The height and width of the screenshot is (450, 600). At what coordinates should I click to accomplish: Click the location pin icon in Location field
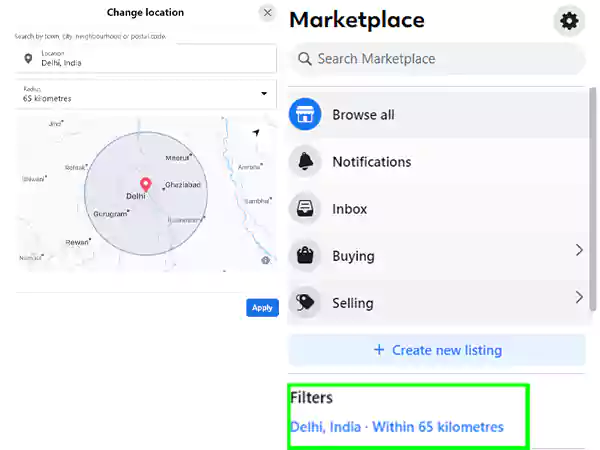pos(28,59)
